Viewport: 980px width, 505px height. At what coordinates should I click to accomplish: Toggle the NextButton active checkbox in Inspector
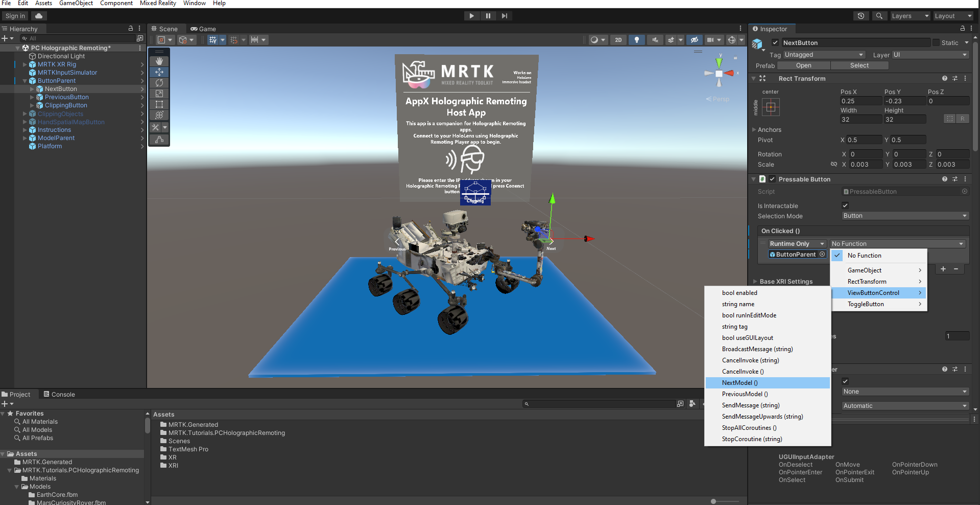point(776,42)
